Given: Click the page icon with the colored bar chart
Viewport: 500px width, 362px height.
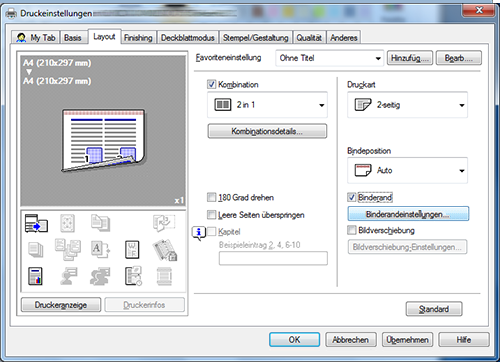Looking at the screenshot, I should click(x=36, y=276).
